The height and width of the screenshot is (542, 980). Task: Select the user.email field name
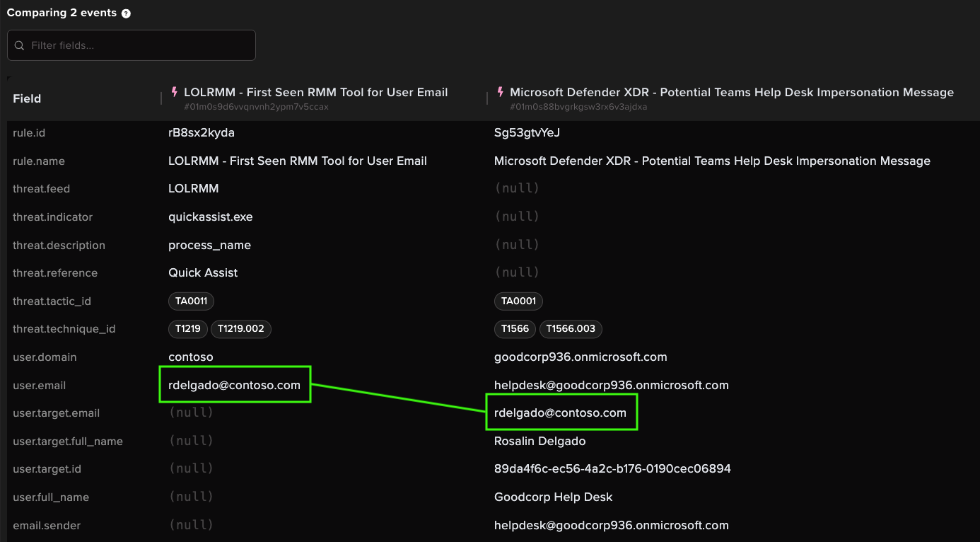[x=39, y=386]
